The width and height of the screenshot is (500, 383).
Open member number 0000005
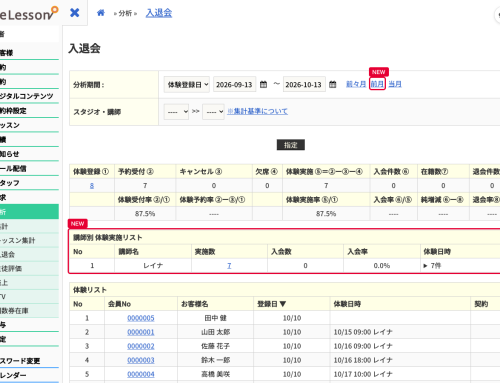click(x=141, y=318)
